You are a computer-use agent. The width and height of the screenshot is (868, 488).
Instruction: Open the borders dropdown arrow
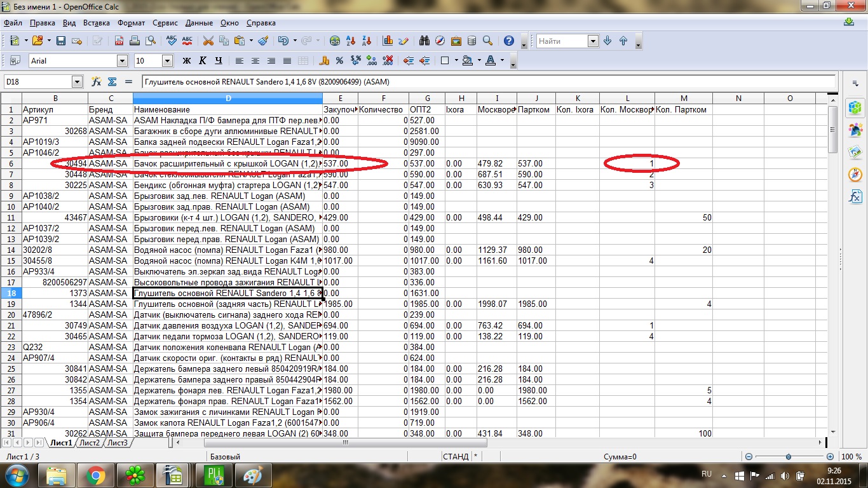[456, 61]
